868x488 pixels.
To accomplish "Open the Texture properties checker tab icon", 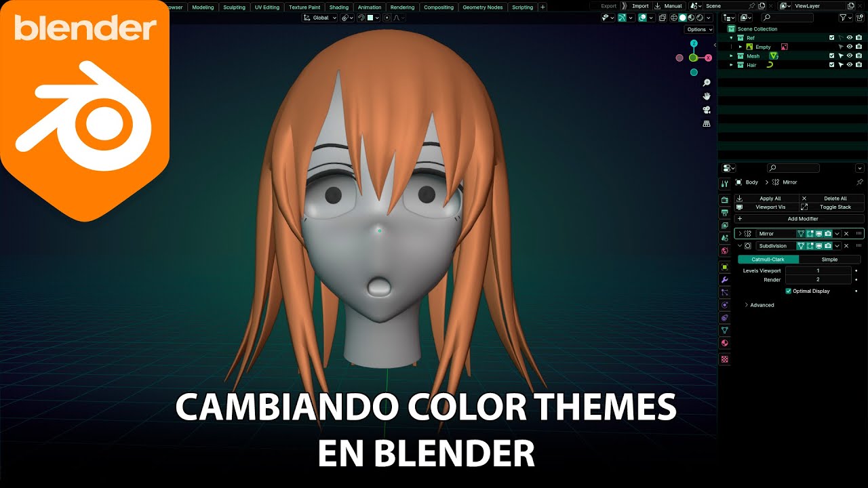I will point(725,359).
